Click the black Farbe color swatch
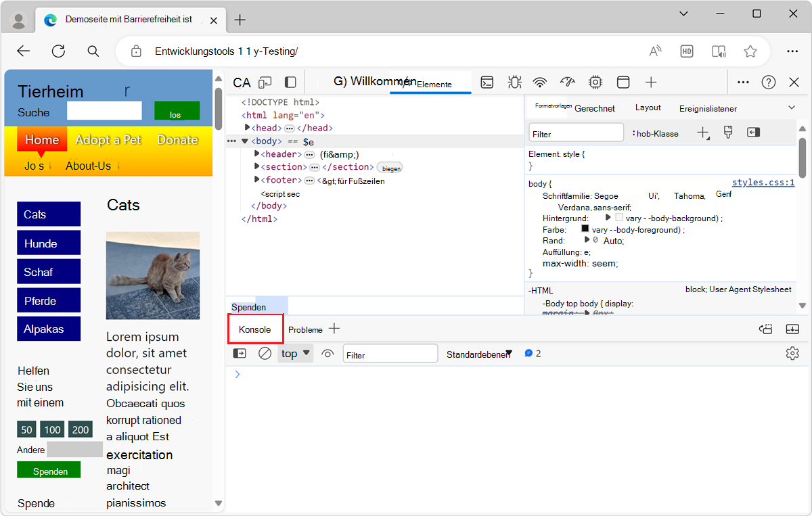Screen dimensions: 812x516 [585, 229]
